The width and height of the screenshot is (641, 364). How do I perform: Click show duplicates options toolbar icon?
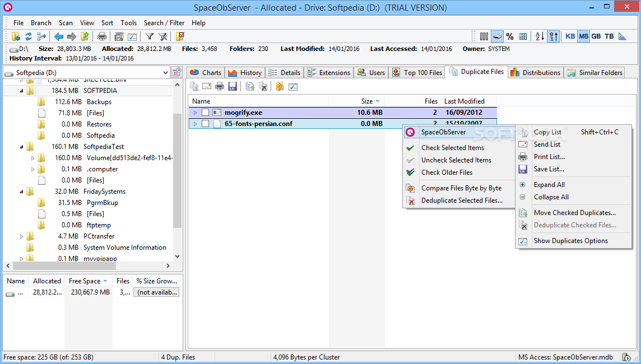293,87
